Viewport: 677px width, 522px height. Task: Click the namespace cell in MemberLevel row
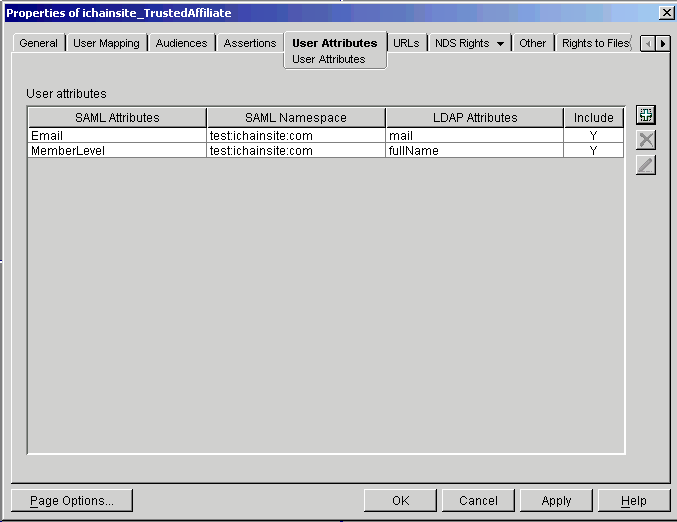pos(296,150)
